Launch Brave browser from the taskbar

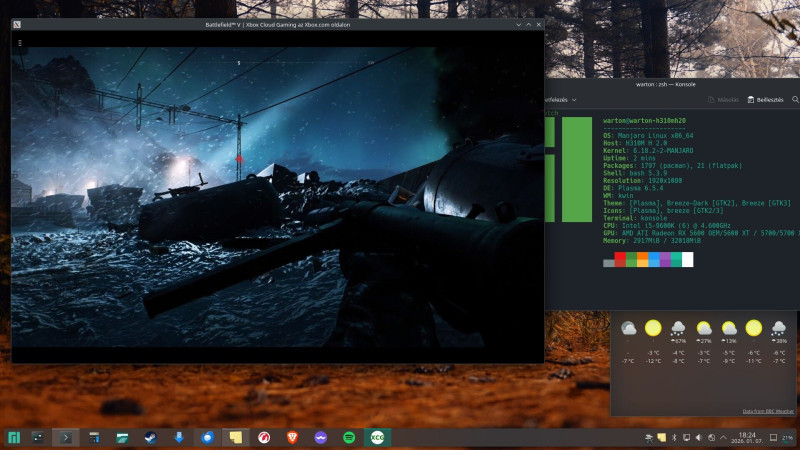[292, 438]
